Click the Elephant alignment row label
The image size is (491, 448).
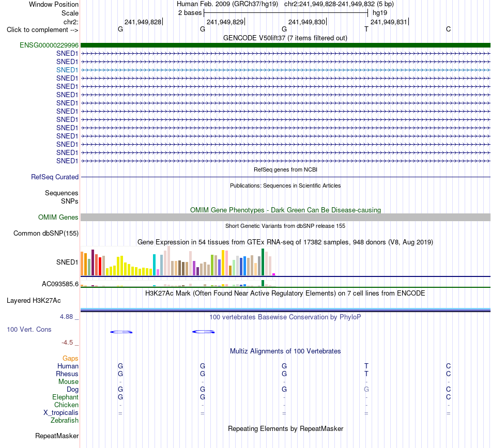pyautogui.click(x=65, y=397)
